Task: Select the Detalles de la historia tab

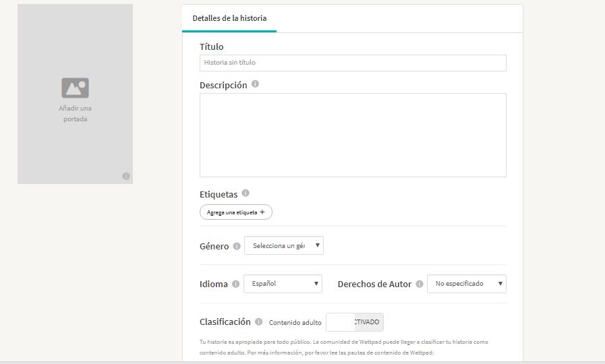Action: [229, 18]
